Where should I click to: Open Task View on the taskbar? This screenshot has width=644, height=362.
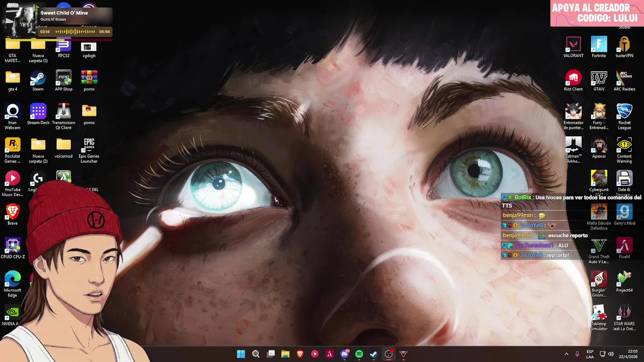(x=271, y=354)
